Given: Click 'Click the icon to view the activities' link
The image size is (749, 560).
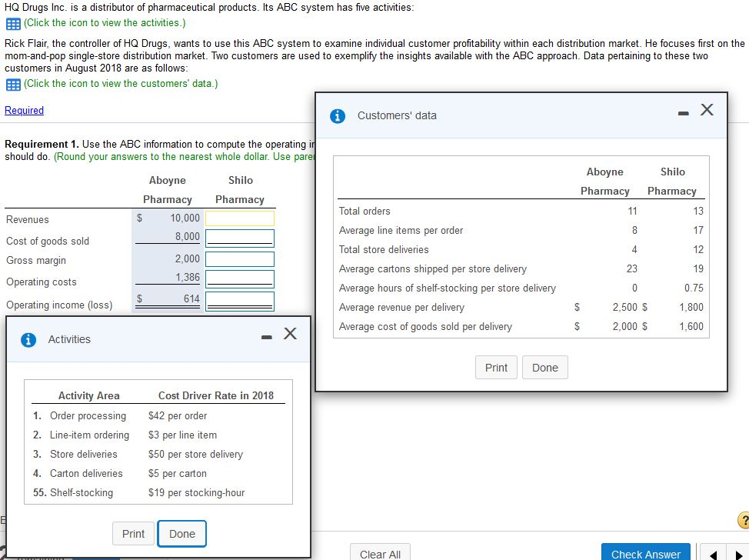Looking at the screenshot, I should click(x=105, y=23).
